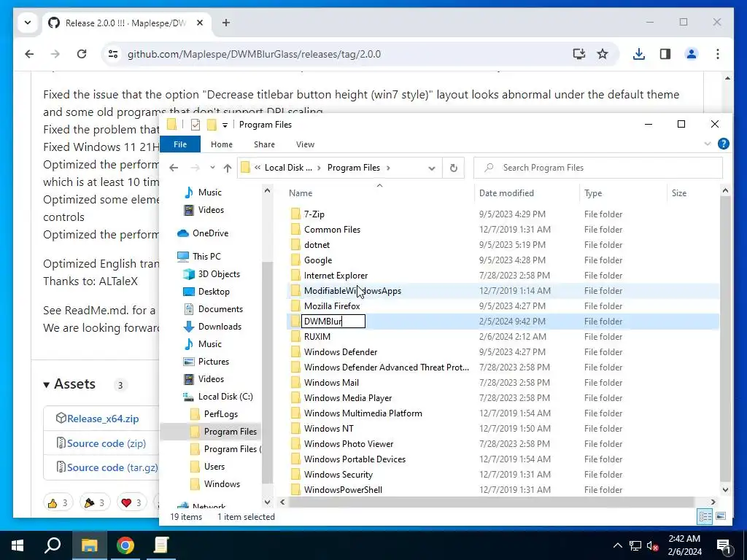
Task: View site information icon in the address bar
Action: coord(113,54)
